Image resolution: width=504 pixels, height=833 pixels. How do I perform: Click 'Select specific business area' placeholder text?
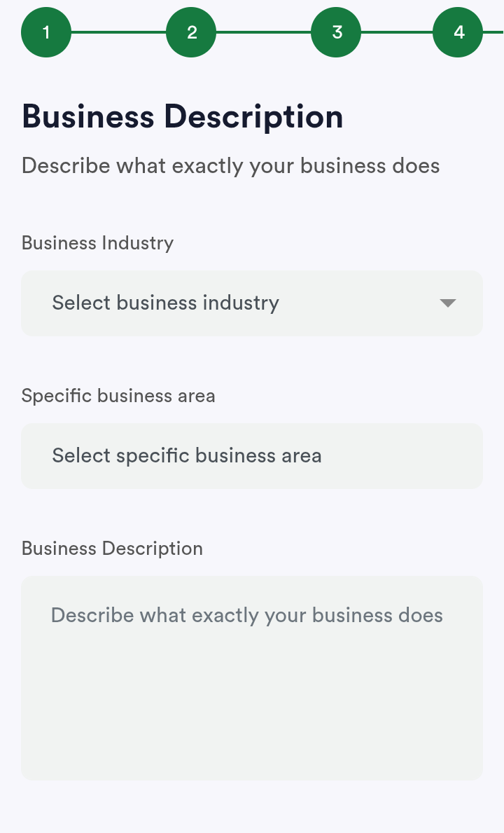point(187,455)
